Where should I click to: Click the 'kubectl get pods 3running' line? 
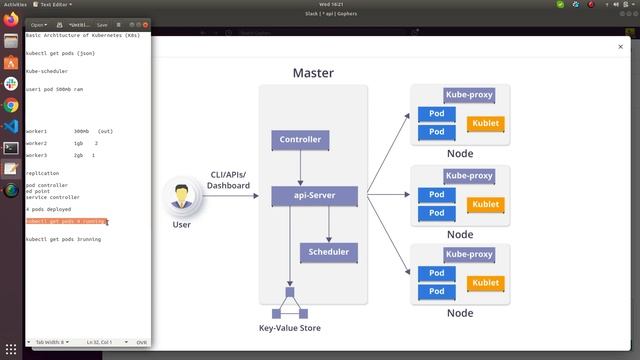[63, 239]
